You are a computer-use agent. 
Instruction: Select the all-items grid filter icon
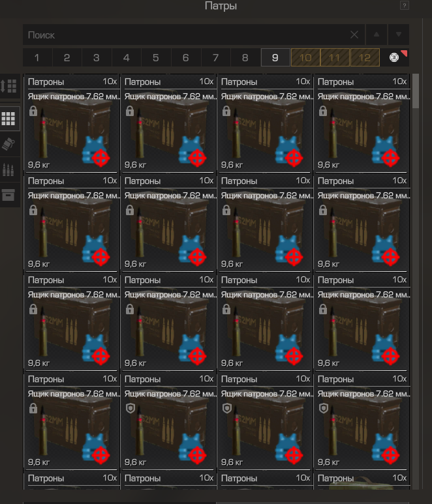click(8, 119)
